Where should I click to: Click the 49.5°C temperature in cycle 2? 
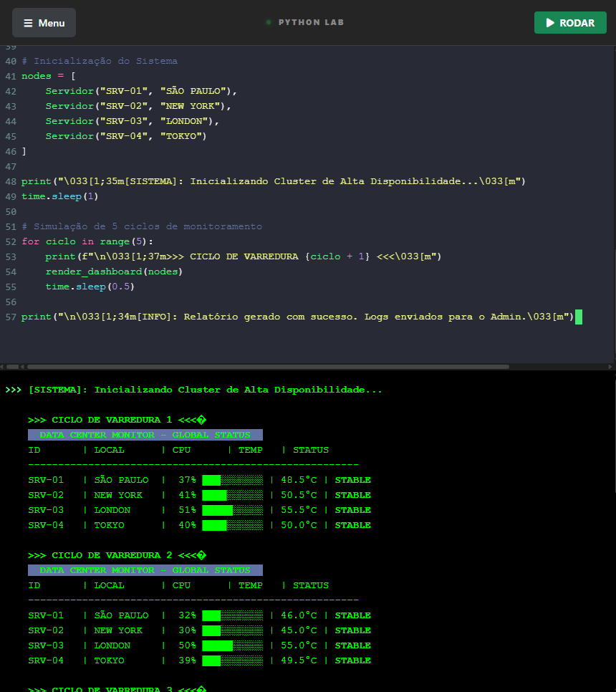pyautogui.click(x=299, y=660)
